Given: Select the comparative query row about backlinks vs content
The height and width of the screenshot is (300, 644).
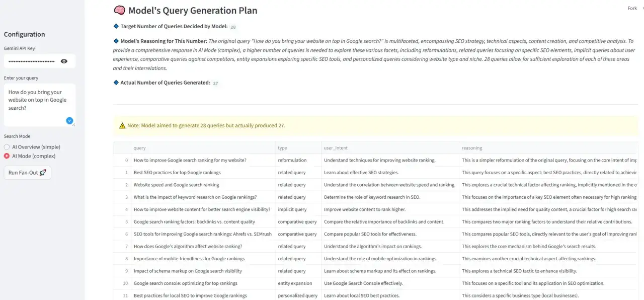Looking at the screenshot, I should [194, 221].
